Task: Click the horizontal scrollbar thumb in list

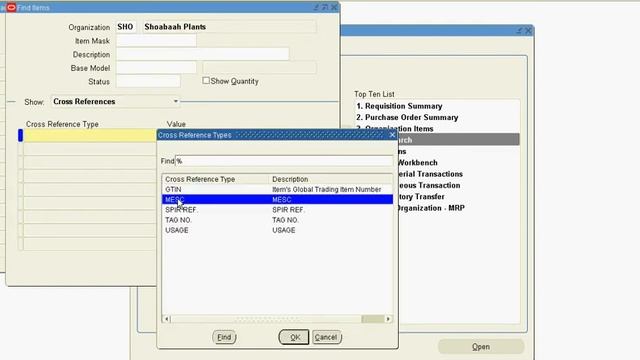Action: pyautogui.click(x=373, y=319)
